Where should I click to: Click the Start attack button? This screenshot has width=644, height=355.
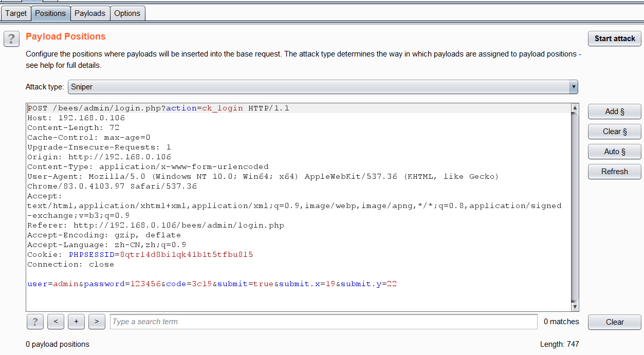click(615, 39)
